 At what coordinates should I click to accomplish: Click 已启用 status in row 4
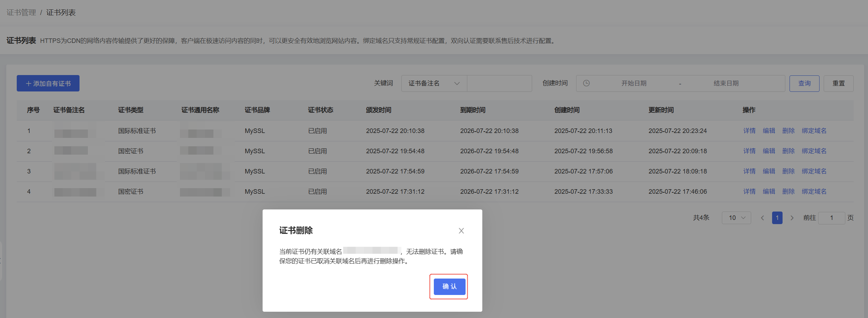coord(318,192)
